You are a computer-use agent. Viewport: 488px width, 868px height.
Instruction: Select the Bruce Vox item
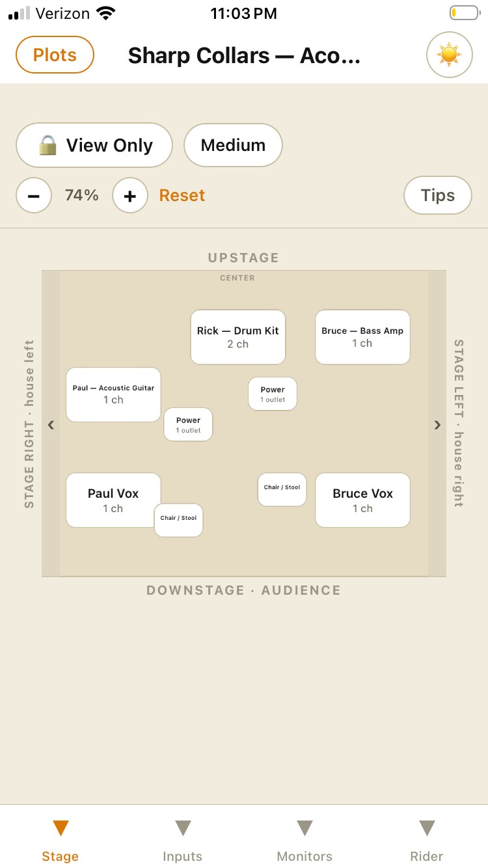pos(362,500)
